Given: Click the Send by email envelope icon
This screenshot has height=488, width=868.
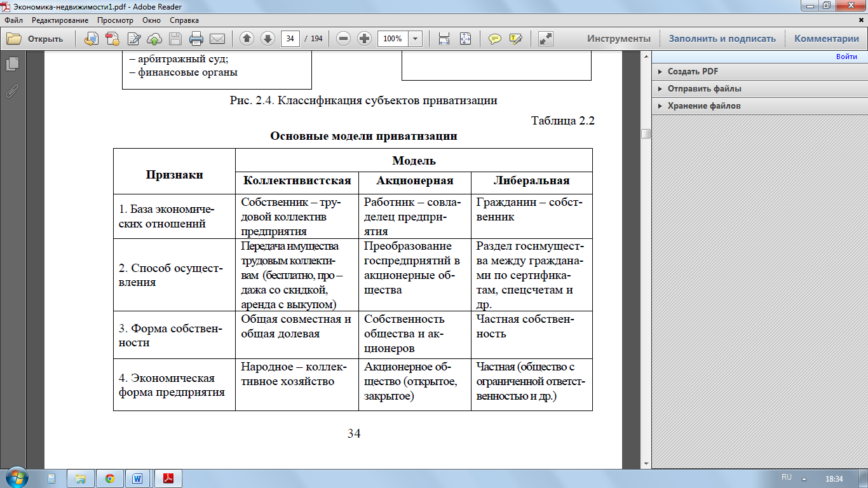Looking at the screenshot, I should [217, 39].
